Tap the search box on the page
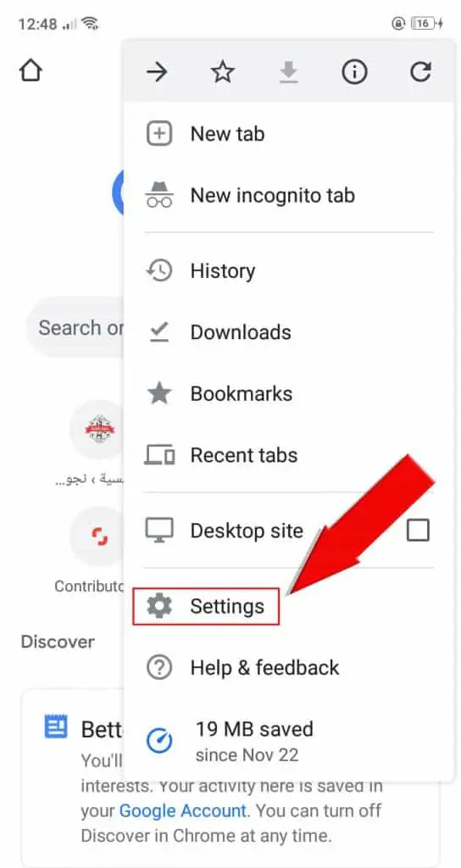461x868 pixels. click(x=75, y=328)
